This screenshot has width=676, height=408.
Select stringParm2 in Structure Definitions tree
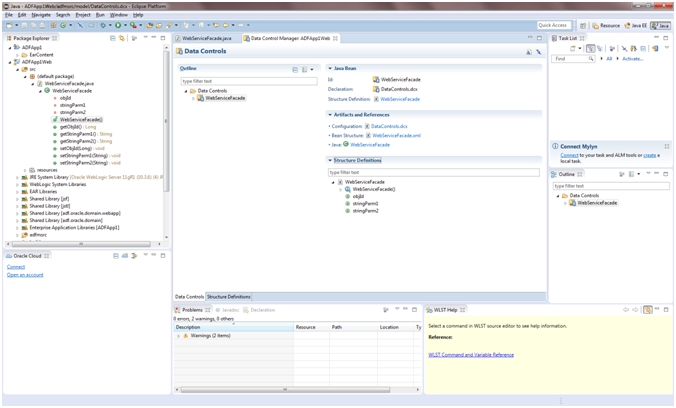point(365,211)
